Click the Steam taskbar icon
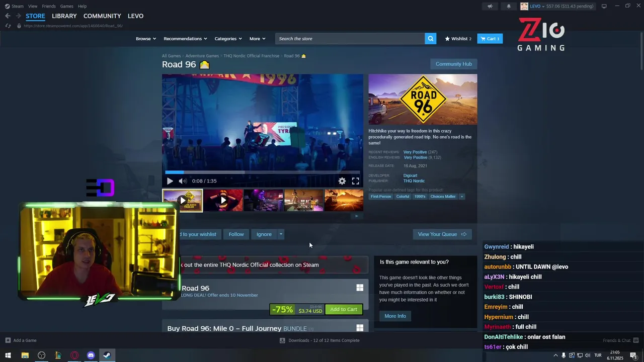644x362 pixels. pyautogui.click(x=107, y=355)
